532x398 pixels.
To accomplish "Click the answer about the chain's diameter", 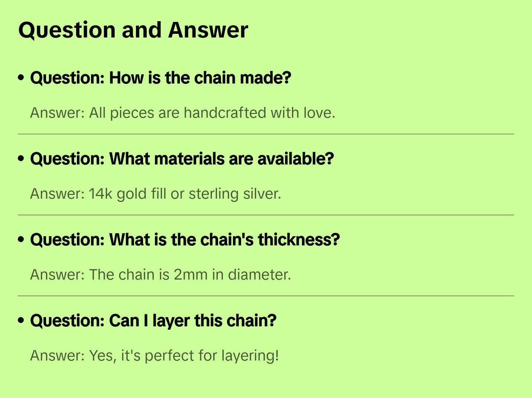I will click(160, 275).
